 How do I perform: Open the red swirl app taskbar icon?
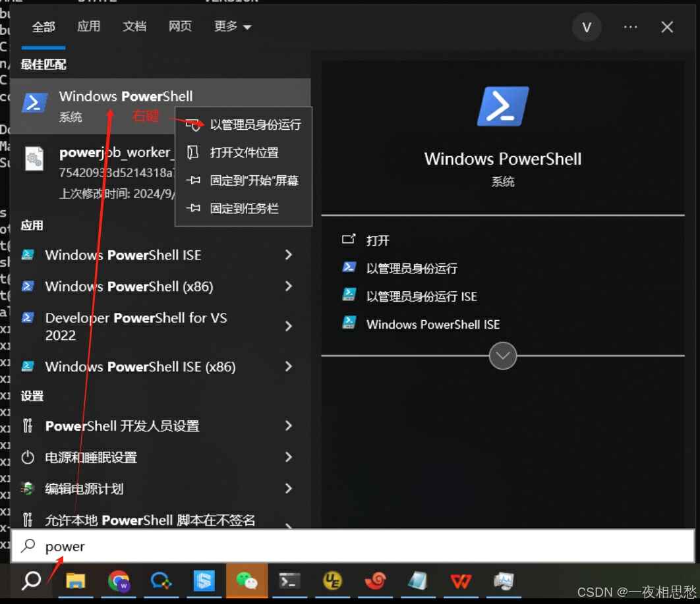pyautogui.click(x=375, y=581)
